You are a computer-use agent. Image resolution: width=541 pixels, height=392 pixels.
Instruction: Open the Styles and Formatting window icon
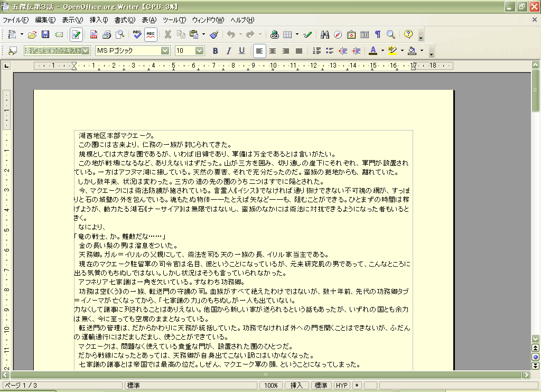[x=13, y=51]
